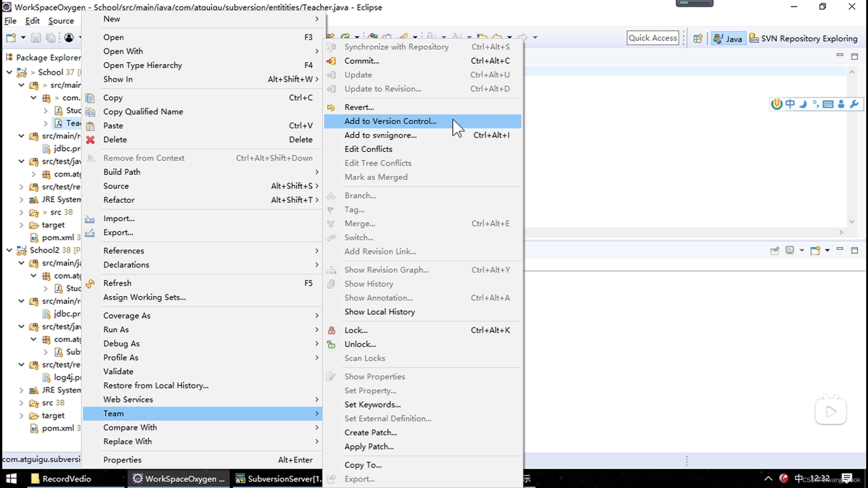Open the File menu

tap(10, 21)
